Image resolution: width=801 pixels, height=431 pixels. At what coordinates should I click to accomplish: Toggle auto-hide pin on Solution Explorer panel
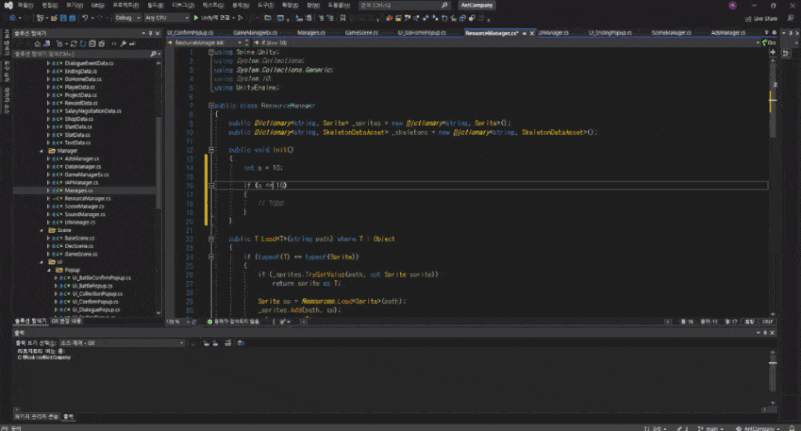coord(149,32)
